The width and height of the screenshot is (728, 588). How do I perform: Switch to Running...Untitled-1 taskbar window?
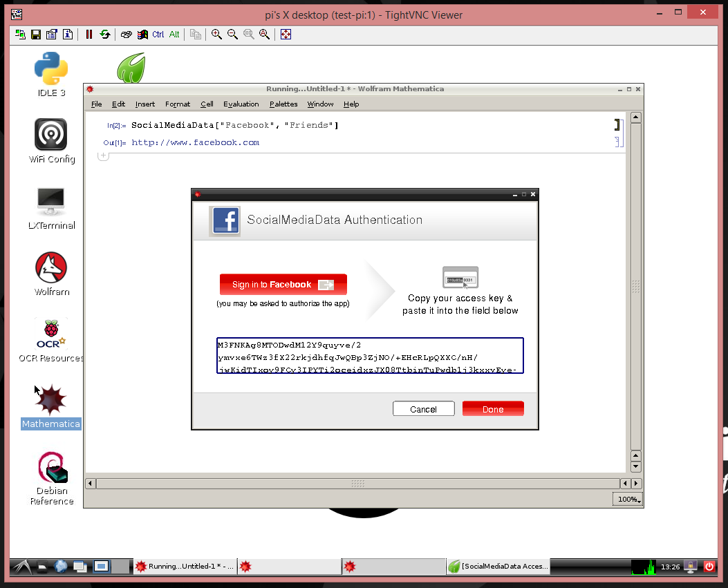(185, 566)
